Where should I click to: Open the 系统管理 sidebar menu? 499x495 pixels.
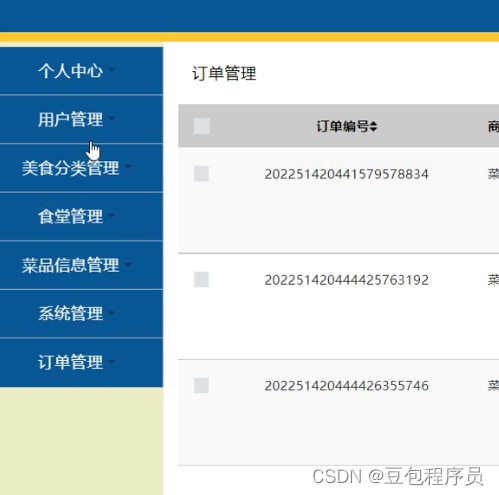point(81,313)
